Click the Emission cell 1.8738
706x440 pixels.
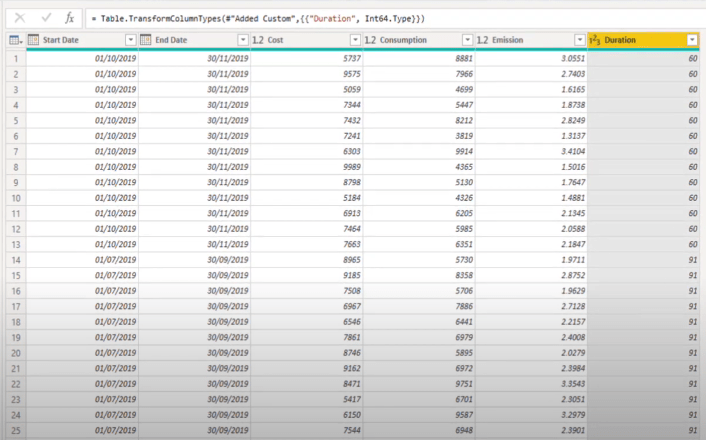[531, 105]
